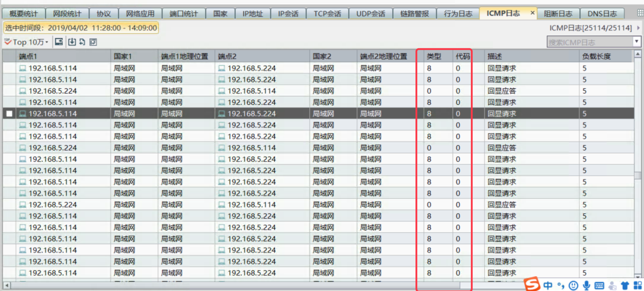The height and width of the screenshot is (291, 644).
Task: Click in the 搜索ICMP日志 search field
Action: [589, 42]
